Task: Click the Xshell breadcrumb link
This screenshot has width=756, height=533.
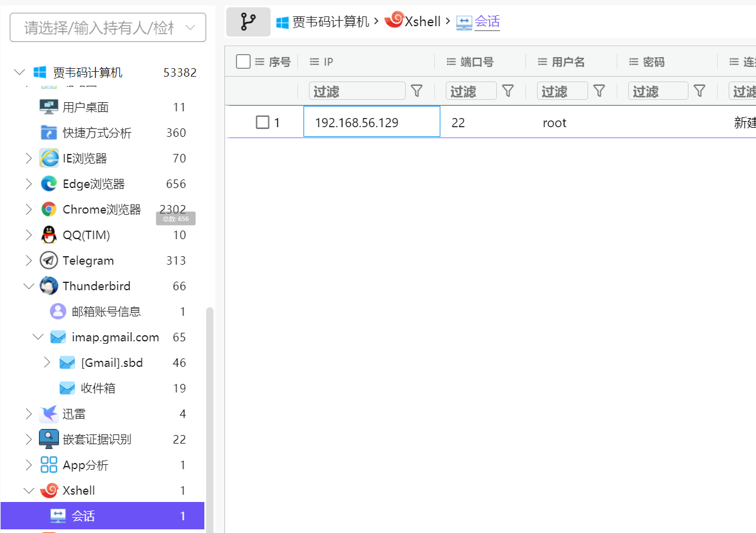Action: click(422, 22)
